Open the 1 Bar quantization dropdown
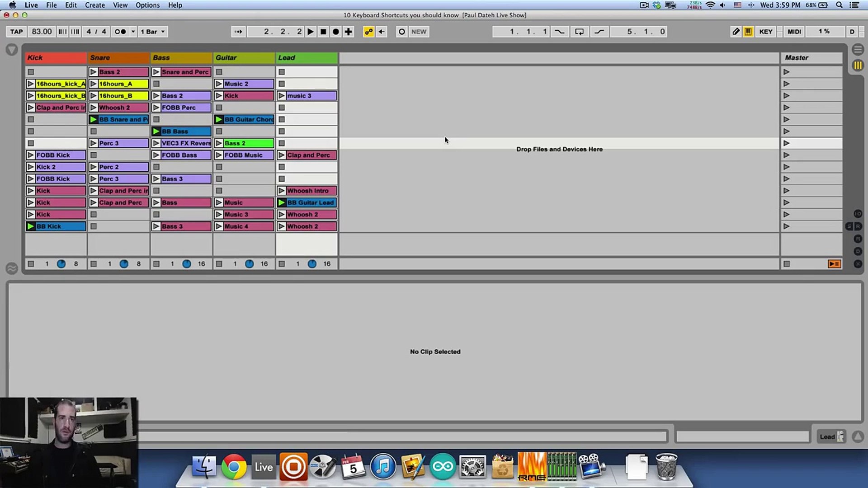Image resolution: width=868 pixels, height=488 pixels. (x=153, y=32)
